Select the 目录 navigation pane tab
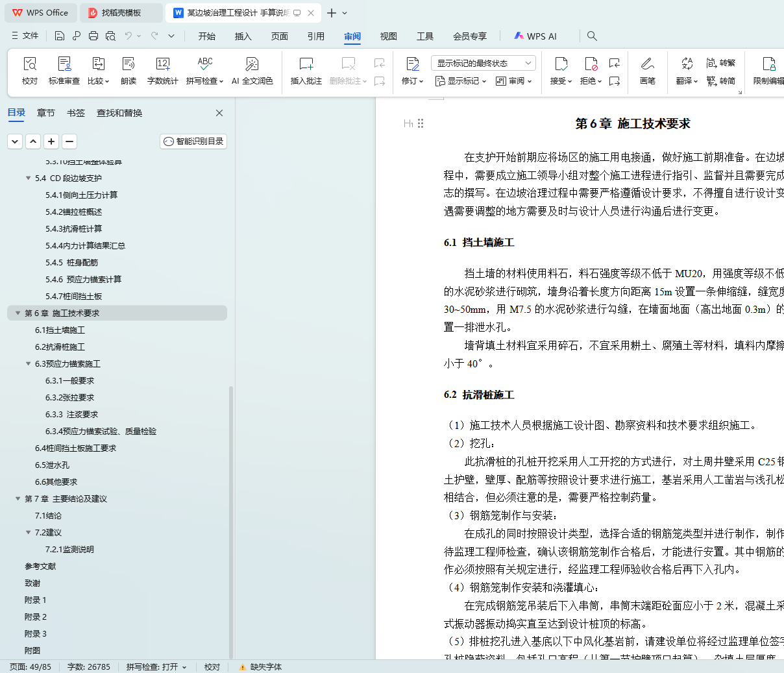Image resolution: width=784 pixels, height=673 pixels. pos(16,113)
